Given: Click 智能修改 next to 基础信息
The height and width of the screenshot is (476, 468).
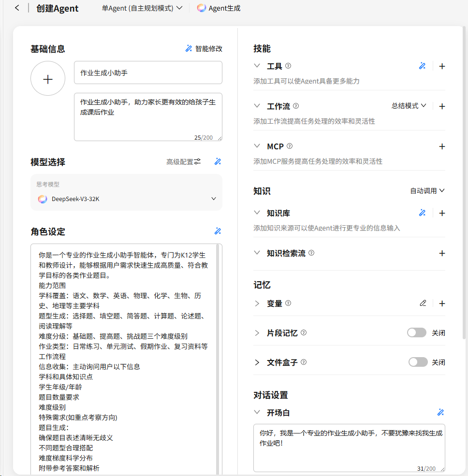Looking at the screenshot, I should pos(204,49).
